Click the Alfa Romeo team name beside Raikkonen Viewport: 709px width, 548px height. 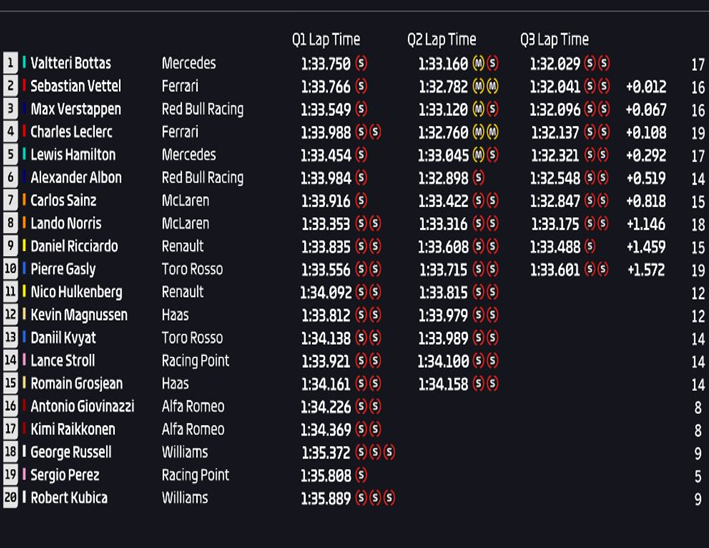pos(193,429)
